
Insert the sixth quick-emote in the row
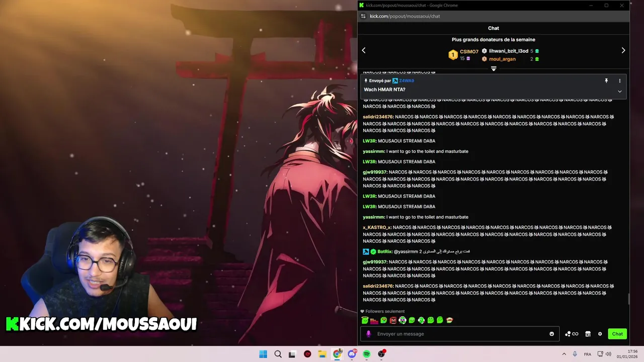412,320
